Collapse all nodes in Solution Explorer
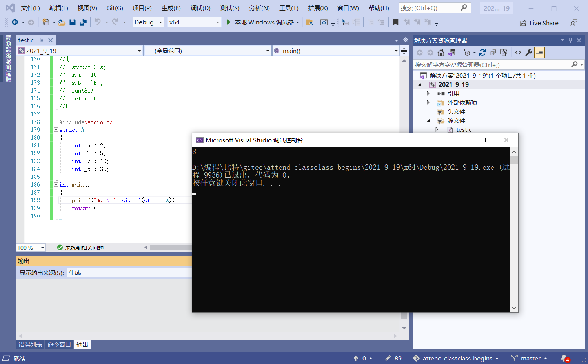This screenshot has height=364, width=588. click(x=493, y=53)
